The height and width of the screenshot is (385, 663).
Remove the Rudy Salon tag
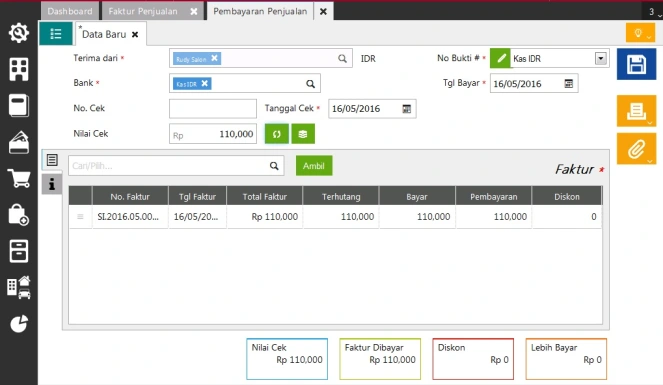(214, 58)
